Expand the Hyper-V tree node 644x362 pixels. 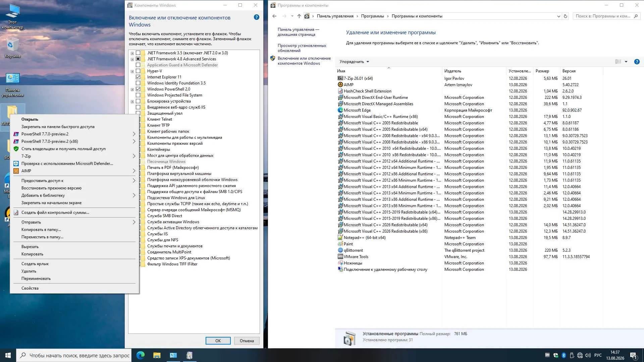[132, 71]
